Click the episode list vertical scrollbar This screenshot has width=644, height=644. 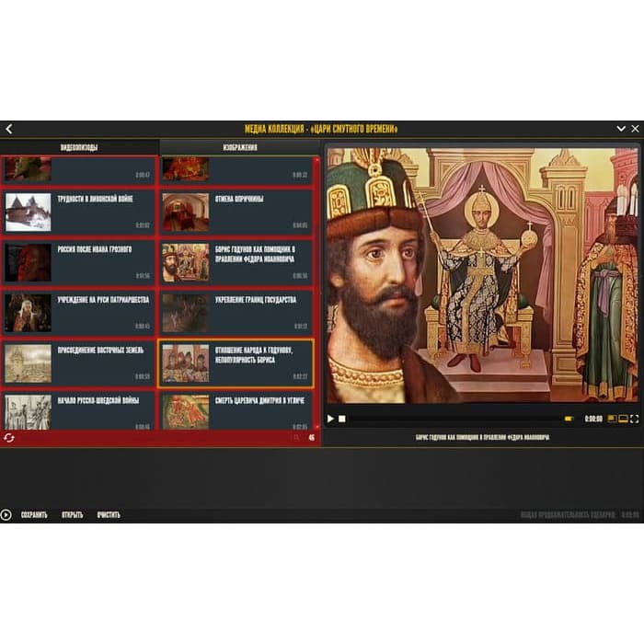(x=317, y=293)
